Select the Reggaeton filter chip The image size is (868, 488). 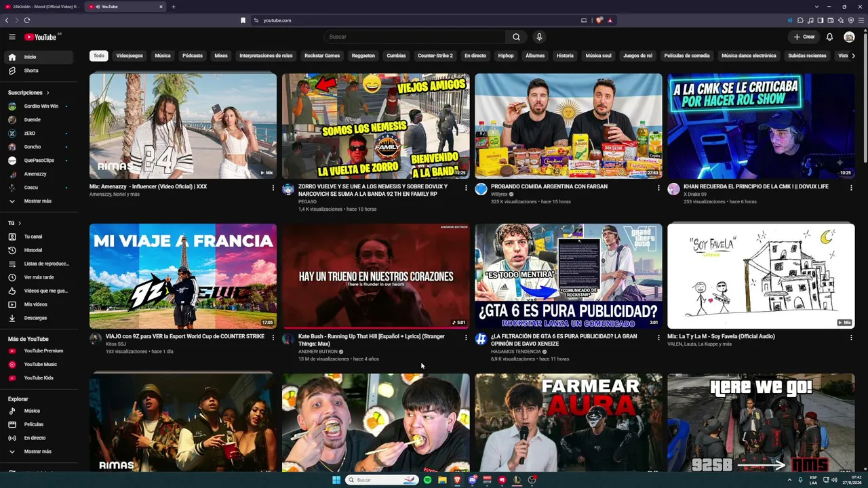pyautogui.click(x=363, y=56)
